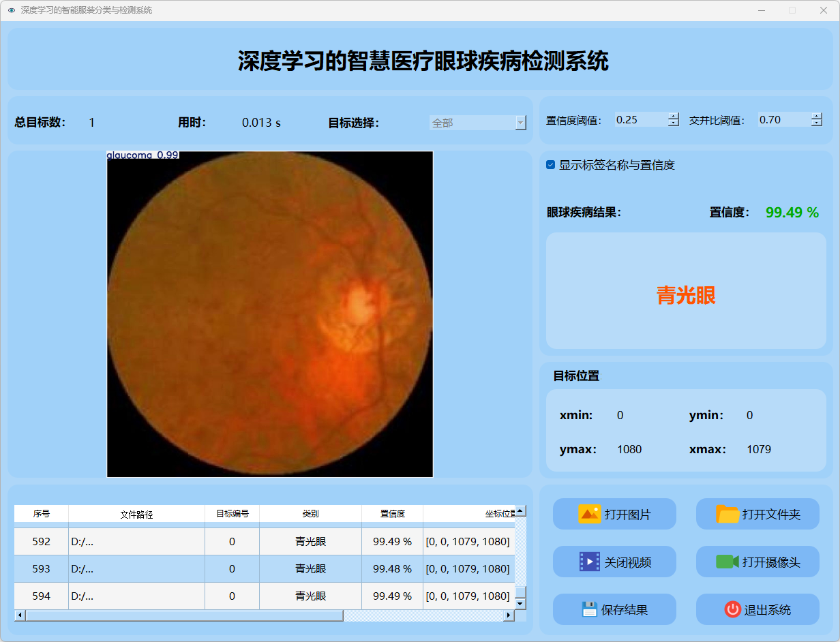Toggle the 显示标签名称与置信度 checkbox
Screen dimensions: 840x642
tap(551, 165)
